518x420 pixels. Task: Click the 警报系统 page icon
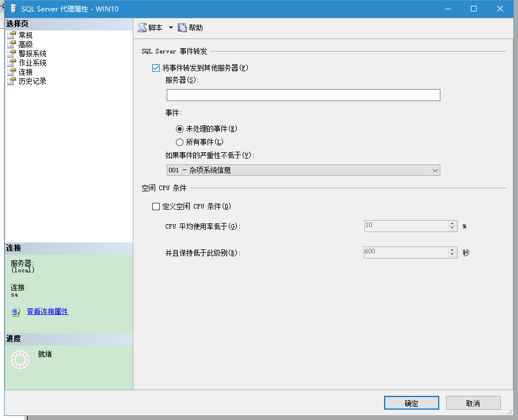pyautogui.click(x=11, y=53)
